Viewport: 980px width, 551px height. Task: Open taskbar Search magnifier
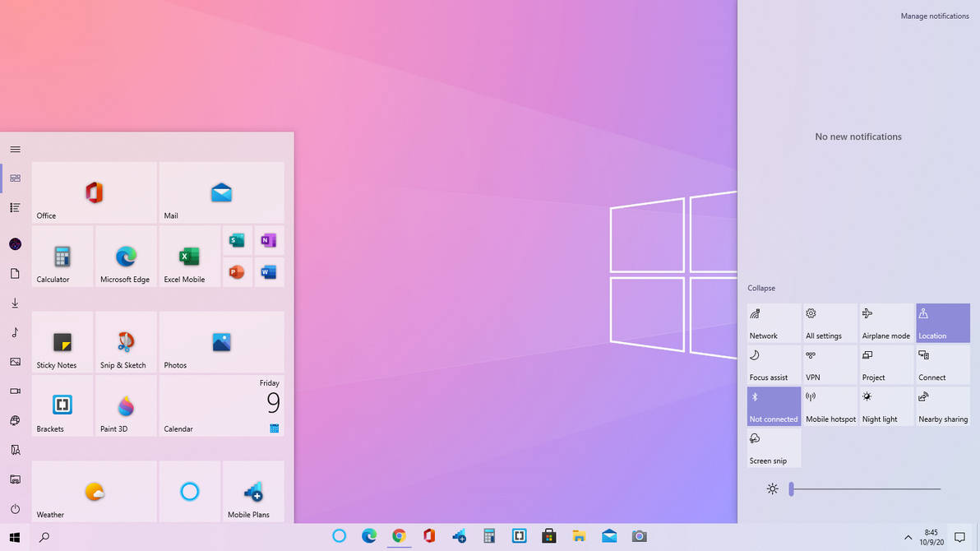[x=44, y=537]
